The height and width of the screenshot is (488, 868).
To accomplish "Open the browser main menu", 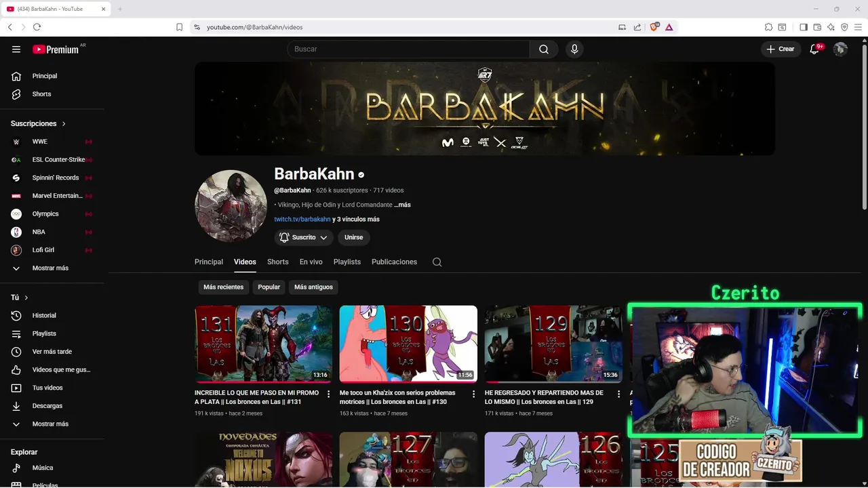I will [x=858, y=27].
